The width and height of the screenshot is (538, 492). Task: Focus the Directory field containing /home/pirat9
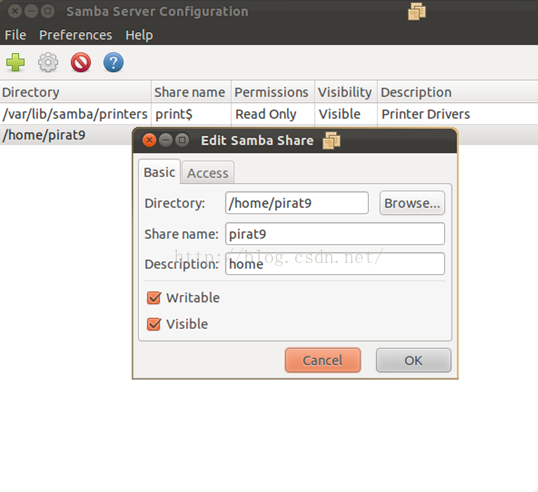(297, 203)
